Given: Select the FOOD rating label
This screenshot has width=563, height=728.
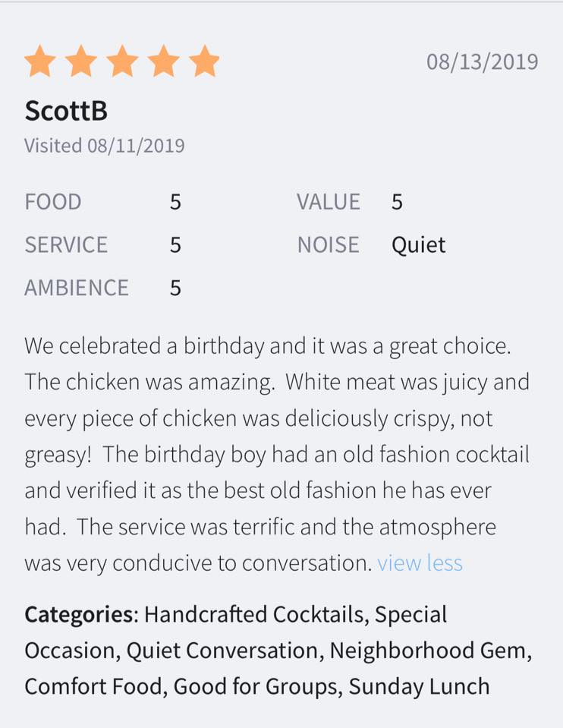Looking at the screenshot, I should [53, 202].
